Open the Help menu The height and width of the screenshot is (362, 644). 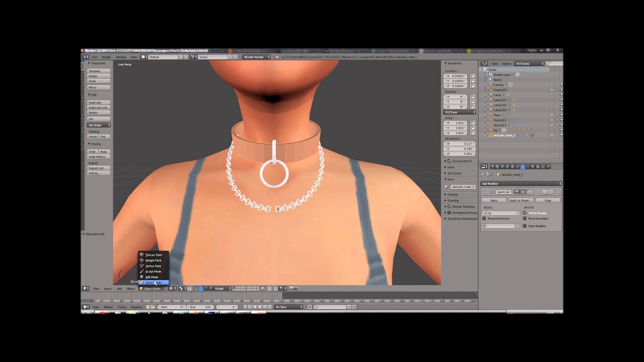pos(134,57)
